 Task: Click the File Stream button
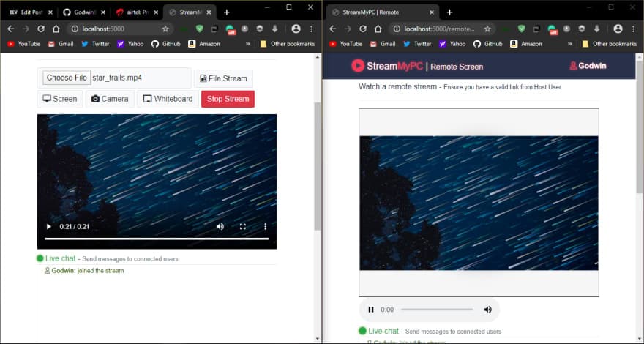coord(222,78)
